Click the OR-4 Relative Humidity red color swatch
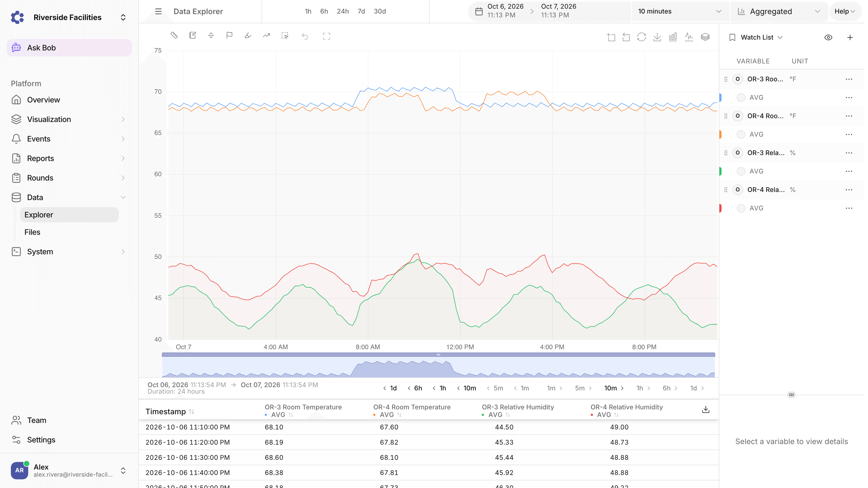This screenshot has height=488, width=868. point(720,208)
